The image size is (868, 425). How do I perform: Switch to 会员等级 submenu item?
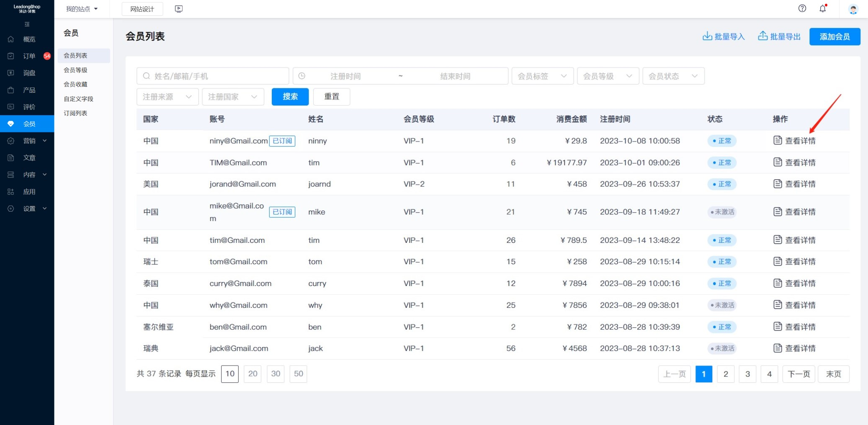coord(75,70)
